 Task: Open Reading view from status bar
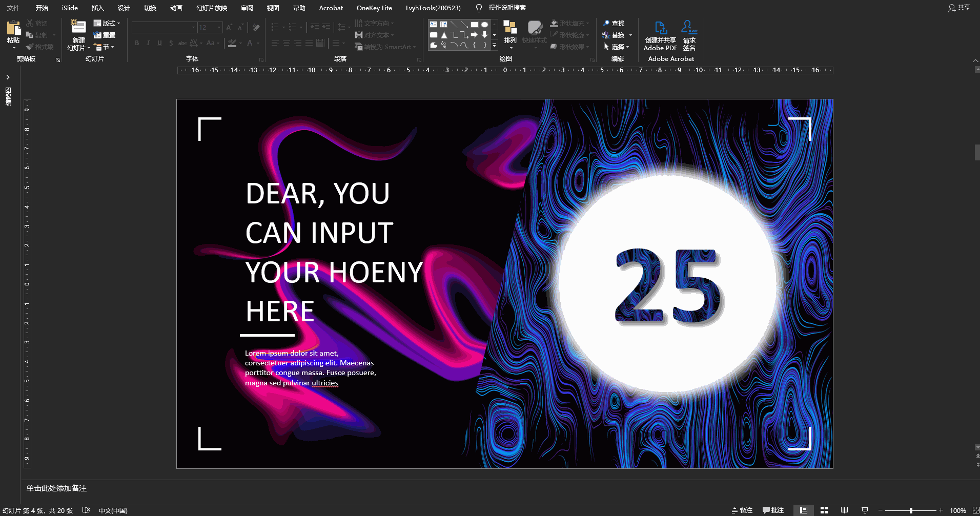point(844,510)
